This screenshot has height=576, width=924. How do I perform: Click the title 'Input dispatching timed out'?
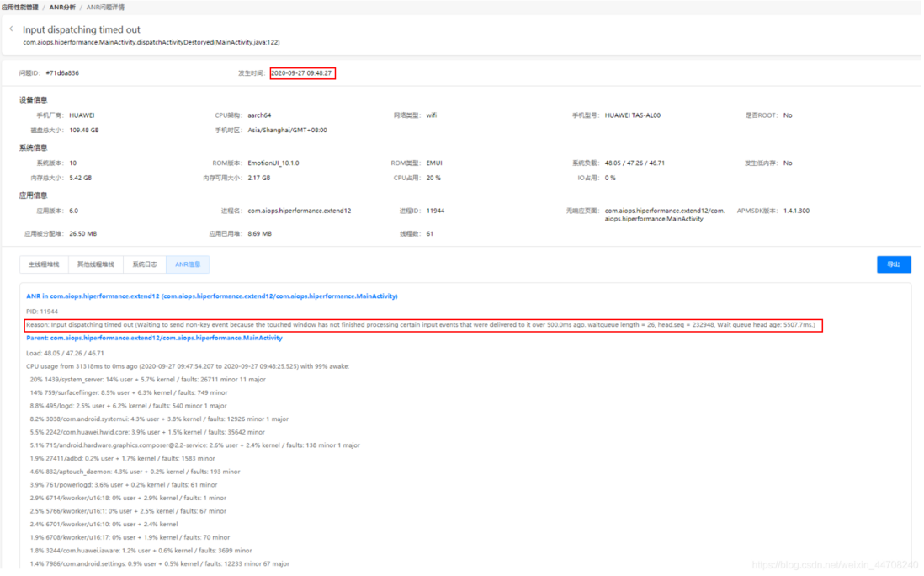(82, 29)
